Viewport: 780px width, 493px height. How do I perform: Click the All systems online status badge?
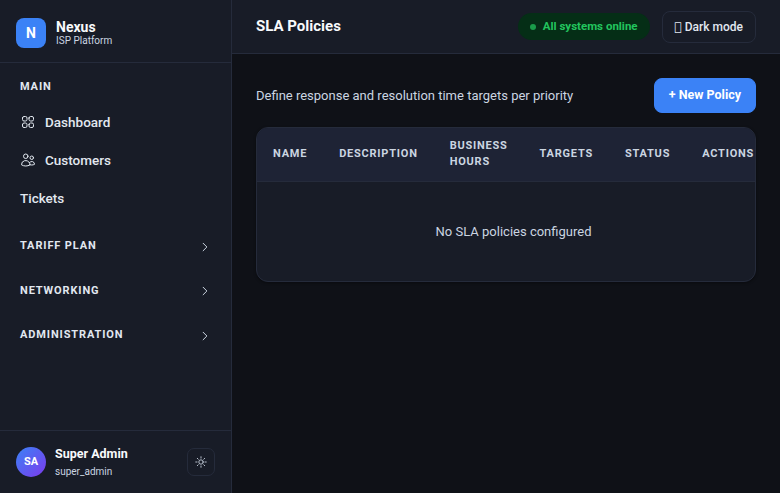point(584,26)
